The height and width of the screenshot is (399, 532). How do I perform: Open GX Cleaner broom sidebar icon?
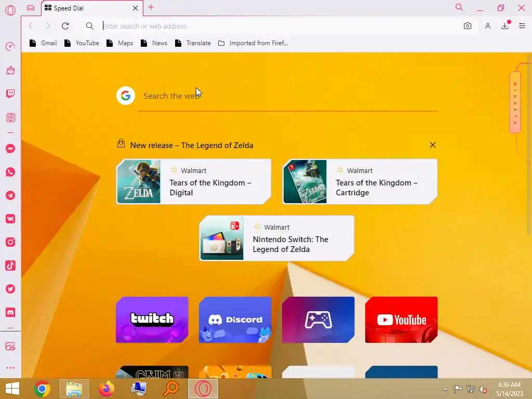coord(10,70)
